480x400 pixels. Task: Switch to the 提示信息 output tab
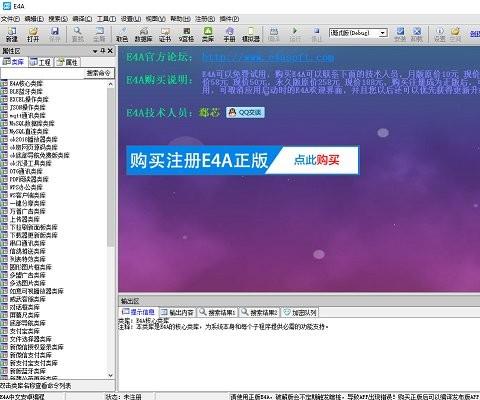[x=138, y=312]
